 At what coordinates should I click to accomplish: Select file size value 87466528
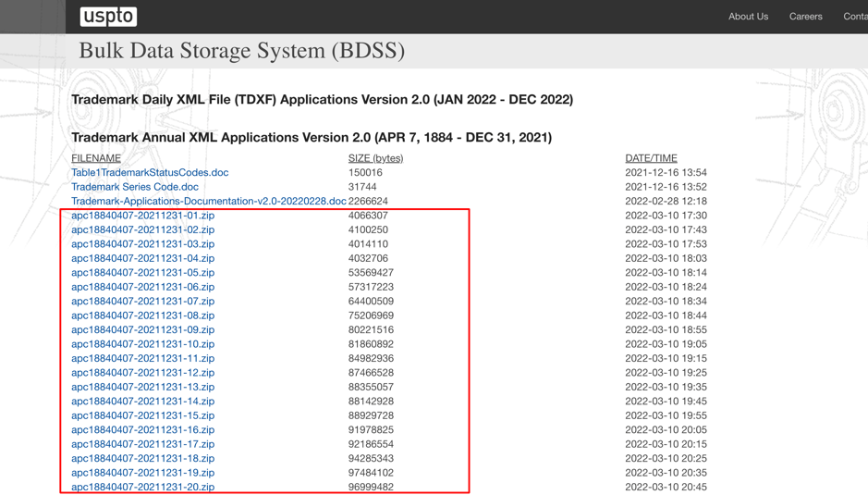pyautogui.click(x=371, y=373)
